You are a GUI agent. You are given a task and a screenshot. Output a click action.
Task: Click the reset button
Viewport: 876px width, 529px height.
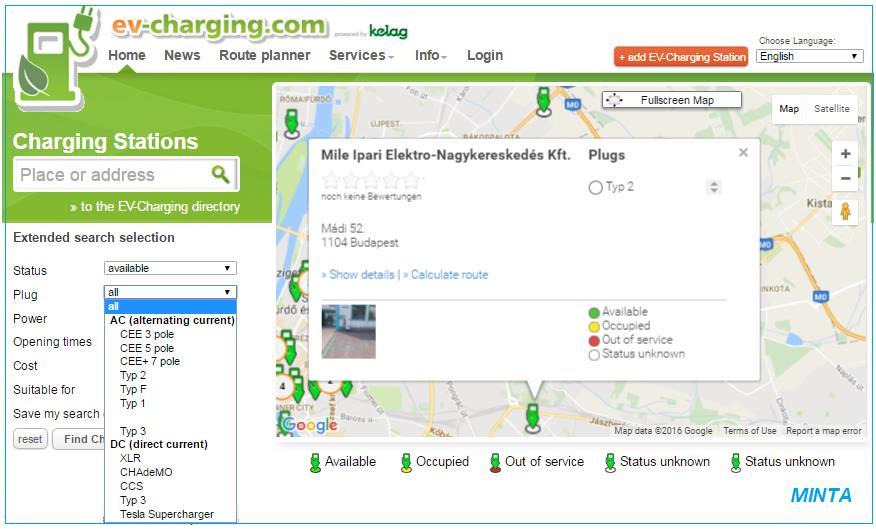pos(30,439)
